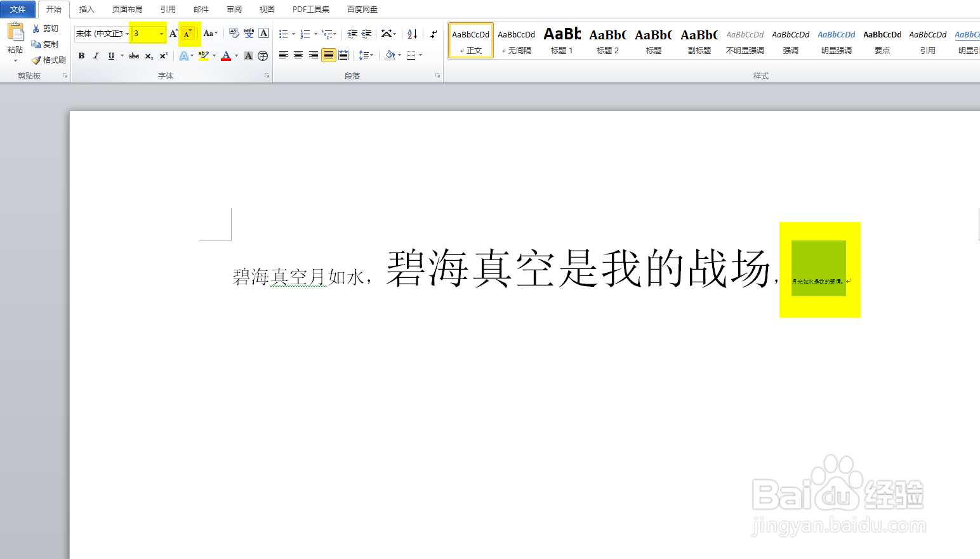Toggle subscript formatting
The width and height of the screenshot is (980, 559).
[x=149, y=56]
